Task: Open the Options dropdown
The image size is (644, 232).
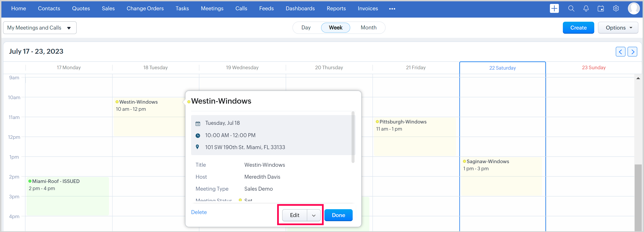Action: (x=618, y=28)
